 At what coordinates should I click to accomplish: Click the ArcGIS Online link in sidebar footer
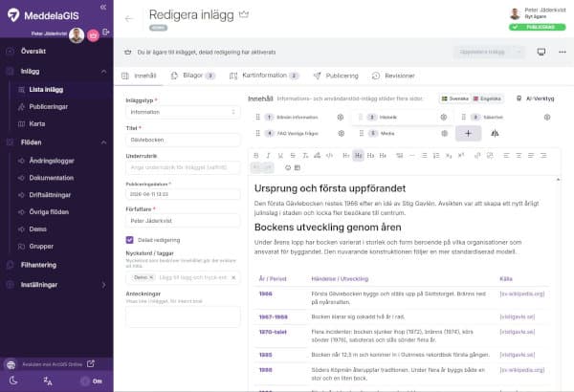coord(58,364)
